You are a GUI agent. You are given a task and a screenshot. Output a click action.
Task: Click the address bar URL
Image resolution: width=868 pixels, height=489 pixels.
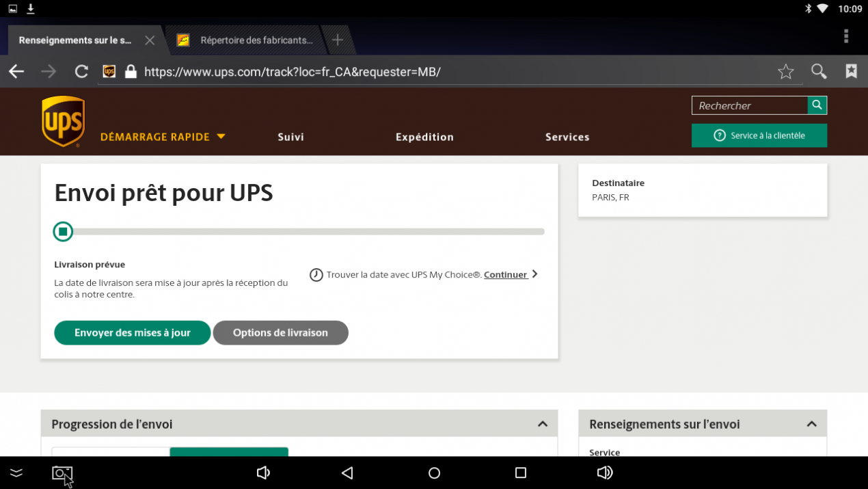tap(293, 72)
